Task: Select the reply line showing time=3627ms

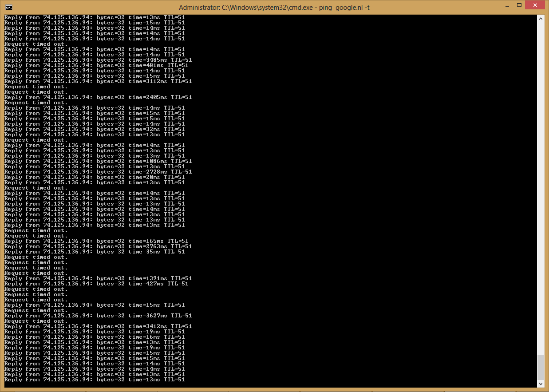Action: (98, 316)
